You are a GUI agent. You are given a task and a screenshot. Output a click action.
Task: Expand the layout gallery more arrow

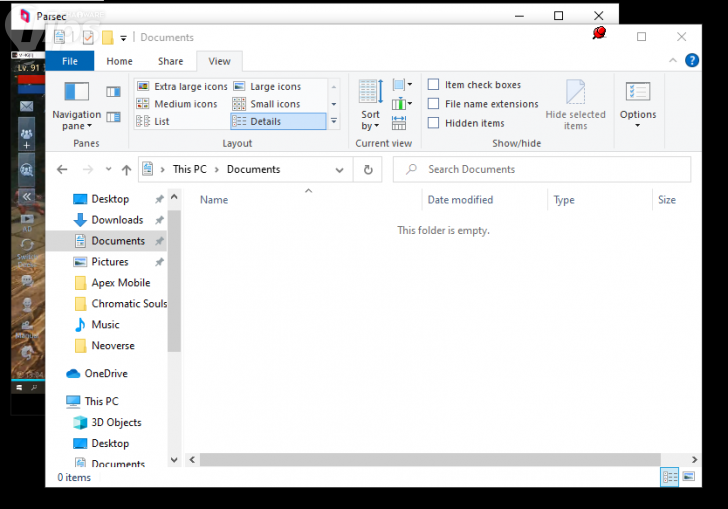tap(334, 121)
